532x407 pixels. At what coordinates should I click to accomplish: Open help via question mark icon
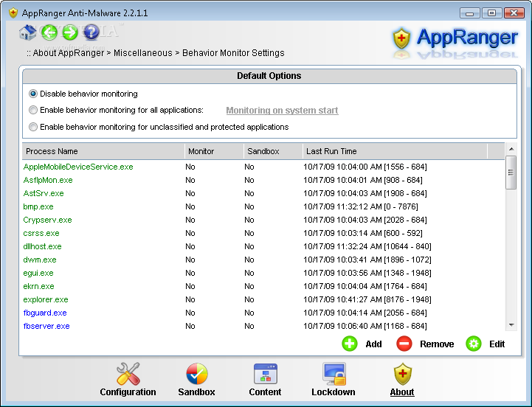point(91,32)
